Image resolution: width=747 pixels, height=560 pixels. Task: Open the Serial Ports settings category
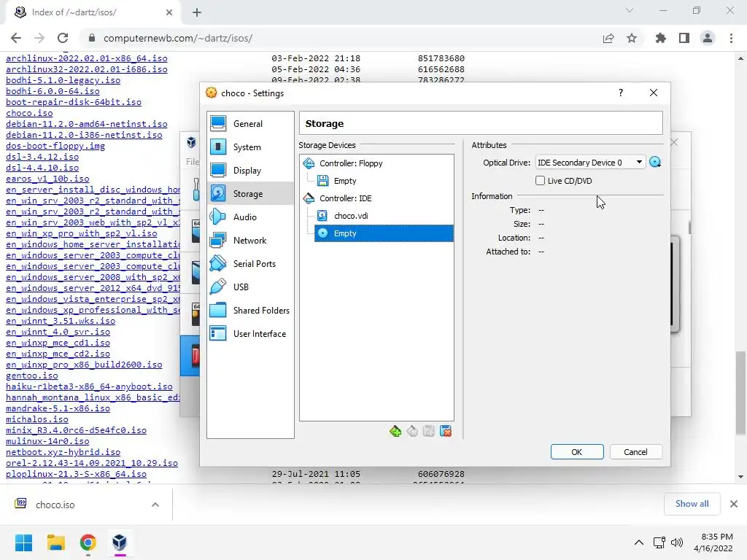250,264
